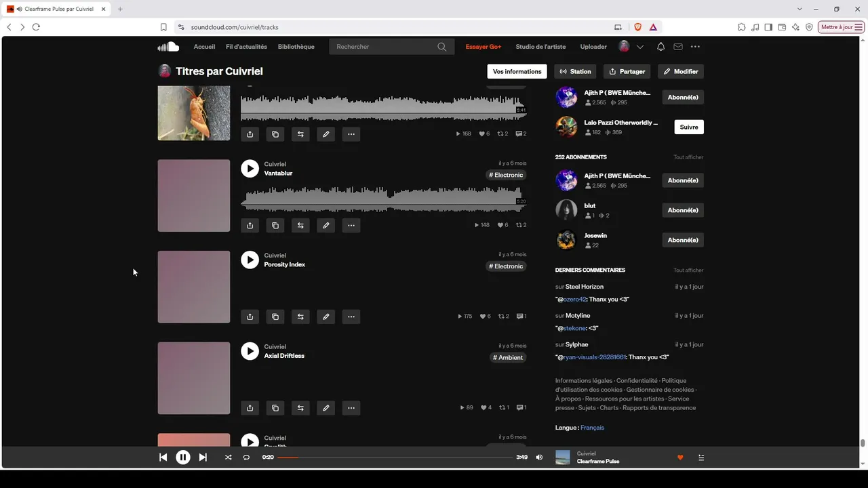Click the copy link icon under Porosity Index
Screen dimensions: 868x488
coord(275,317)
